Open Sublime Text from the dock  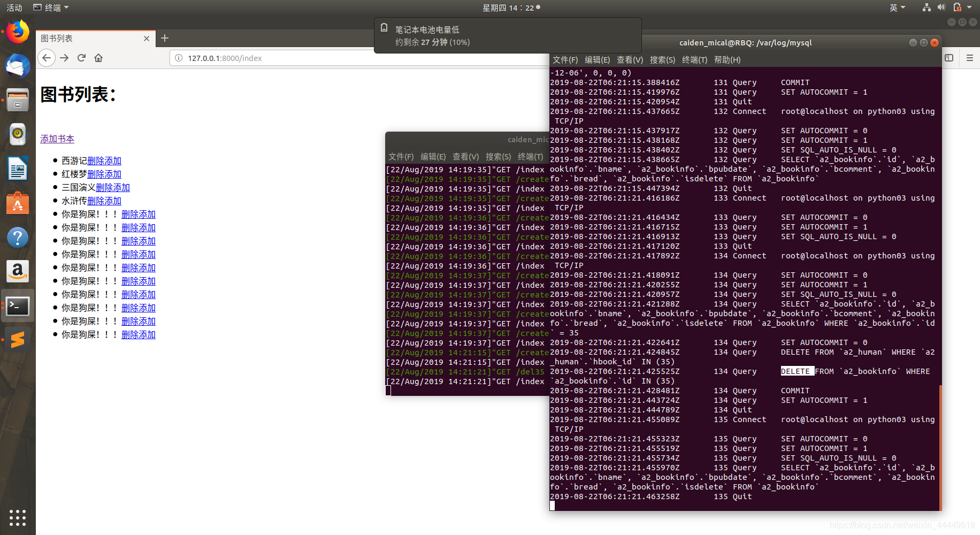[x=18, y=340]
